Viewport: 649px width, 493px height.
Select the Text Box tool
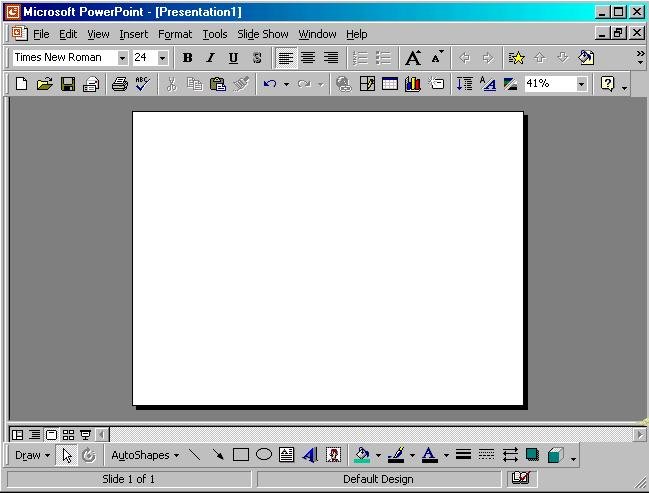(x=287, y=455)
